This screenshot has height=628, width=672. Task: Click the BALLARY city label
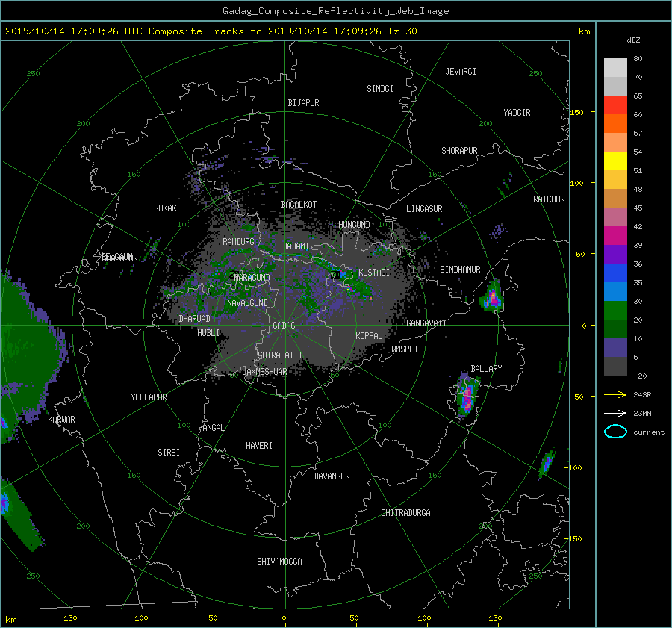pyautogui.click(x=486, y=369)
